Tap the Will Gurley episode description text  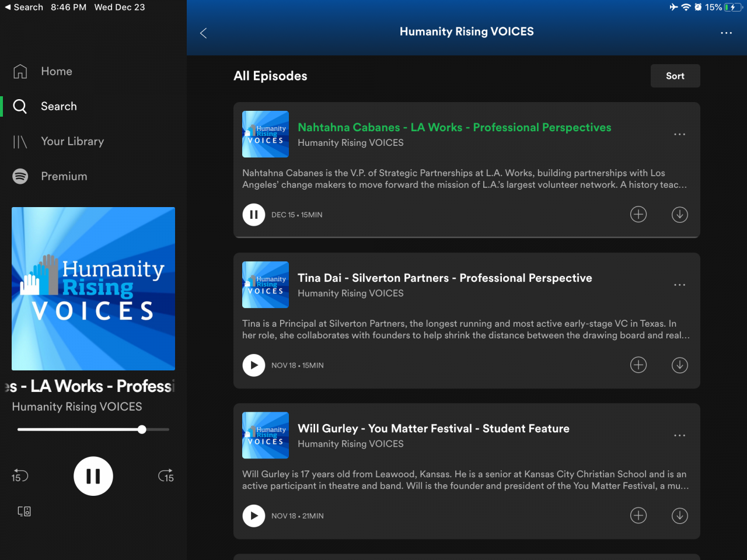point(466,480)
